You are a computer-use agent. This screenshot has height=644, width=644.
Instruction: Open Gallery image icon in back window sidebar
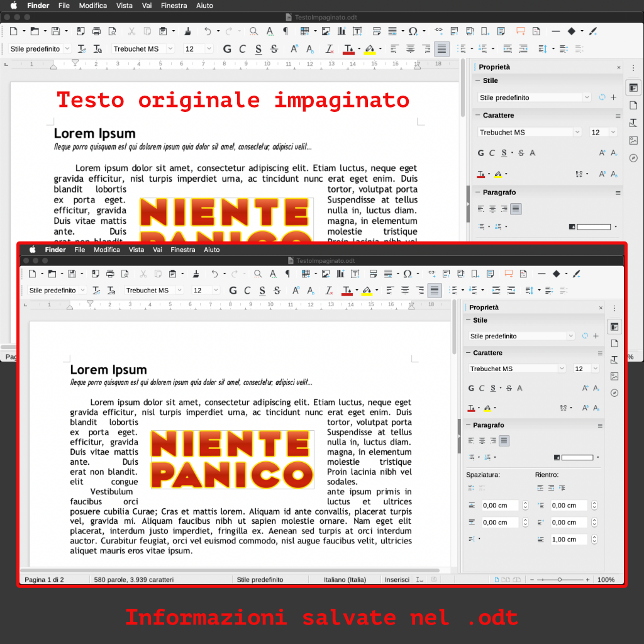[633, 141]
